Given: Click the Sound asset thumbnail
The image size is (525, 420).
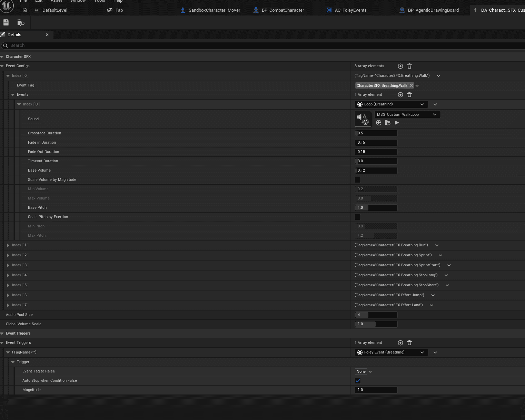Looking at the screenshot, I should 363,119.
